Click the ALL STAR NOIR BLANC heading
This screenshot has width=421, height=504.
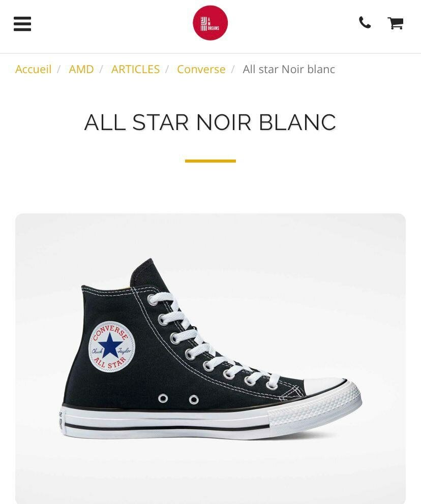pos(210,122)
